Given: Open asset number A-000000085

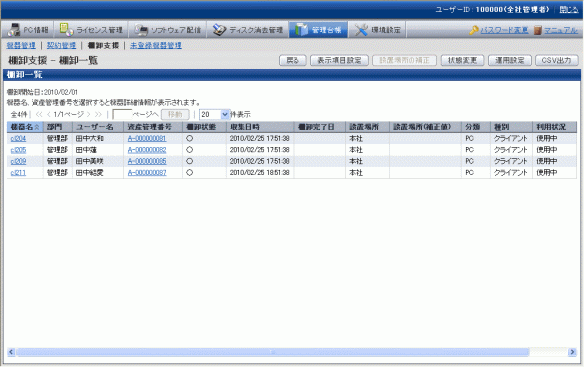Looking at the screenshot, I should click(x=147, y=161).
